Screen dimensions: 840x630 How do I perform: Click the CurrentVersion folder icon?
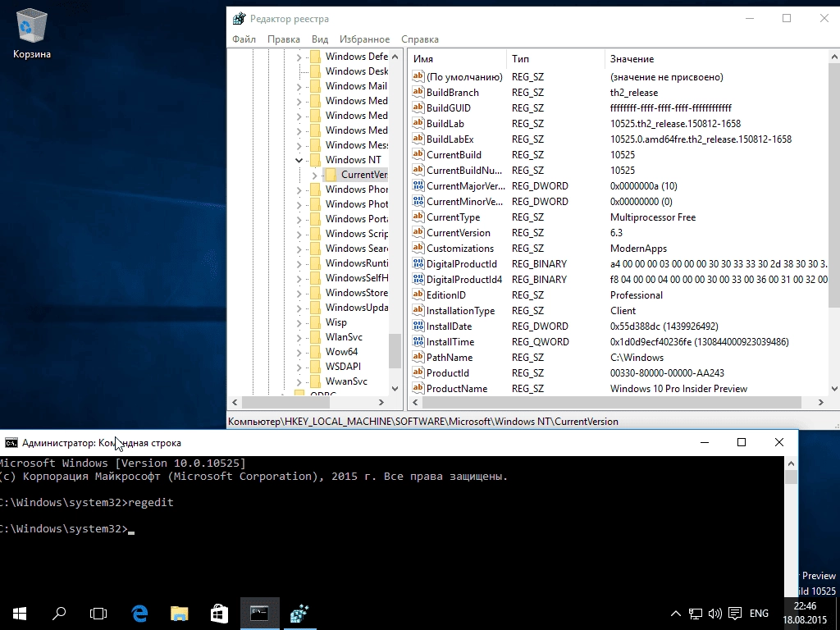pos(331,175)
